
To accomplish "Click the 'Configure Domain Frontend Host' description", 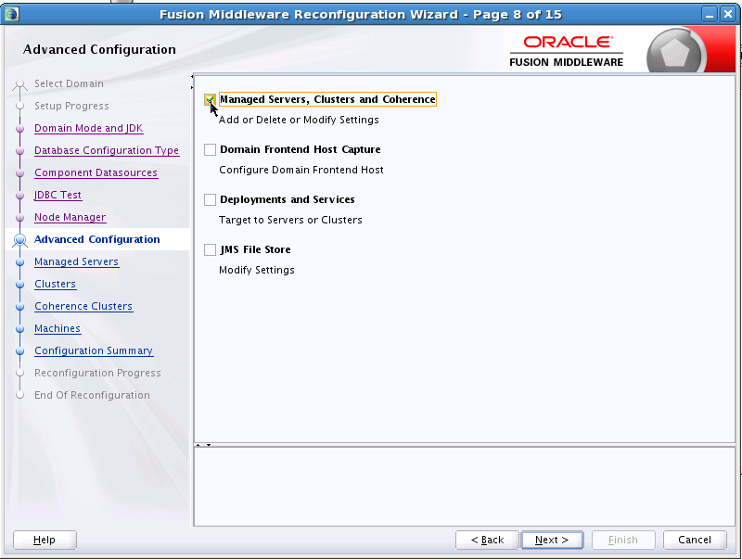I will tap(301, 170).
